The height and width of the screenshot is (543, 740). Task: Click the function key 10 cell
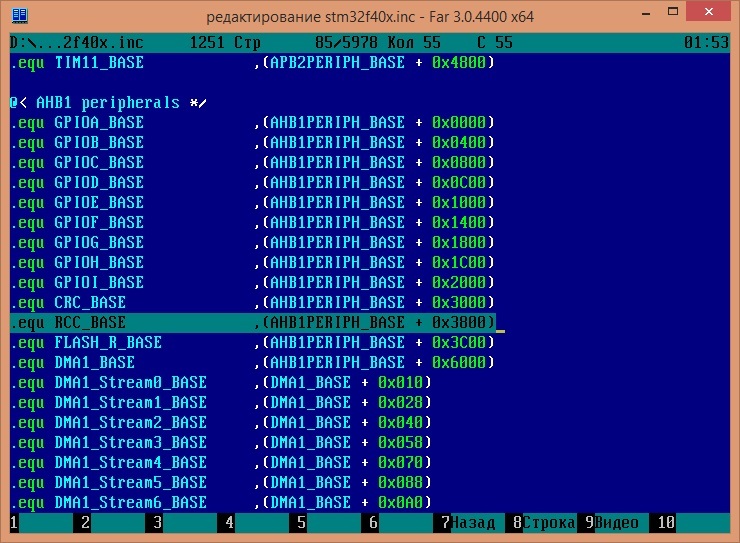[x=690, y=523]
